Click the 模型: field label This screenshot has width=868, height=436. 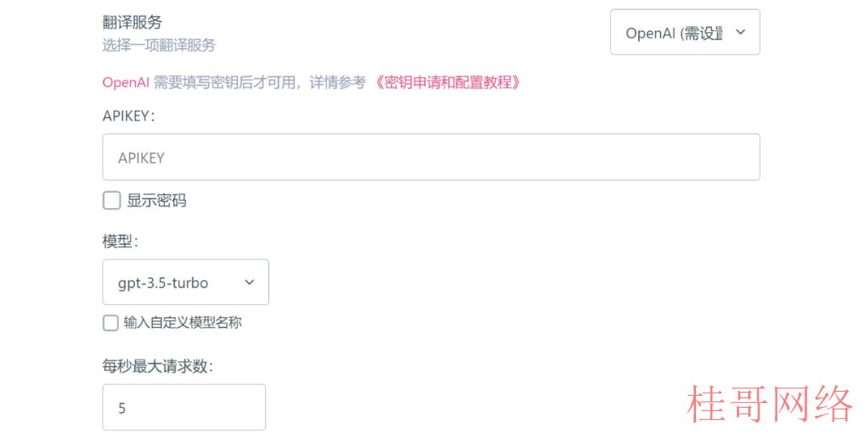[x=120, y=241]
